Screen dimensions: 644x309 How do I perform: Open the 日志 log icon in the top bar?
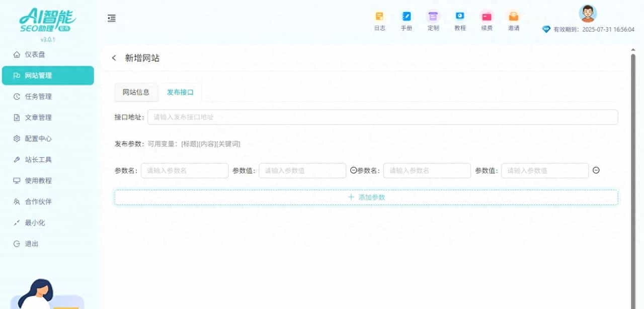pyautogui.click(x=379, y=20)
